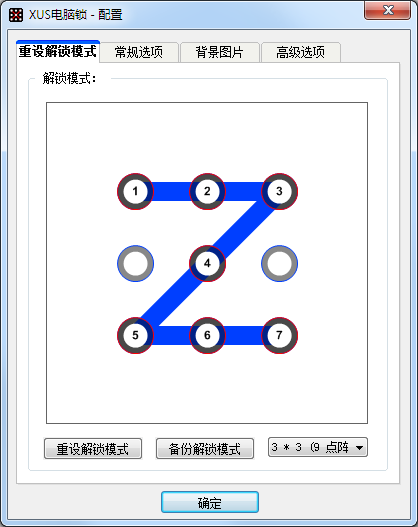Viewport: 418px width, 527px height.
Task: Open the 背景图片 tab
Action: (x=220, y=52)
